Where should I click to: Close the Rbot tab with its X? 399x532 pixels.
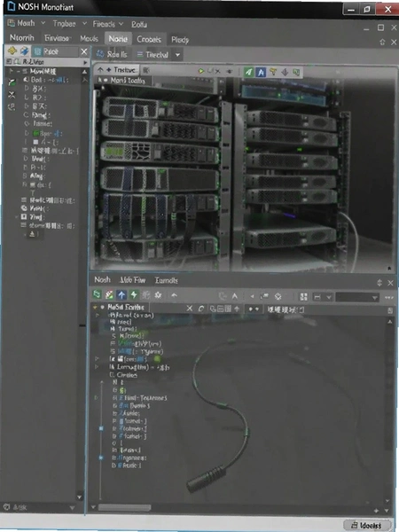pos(84,52)
